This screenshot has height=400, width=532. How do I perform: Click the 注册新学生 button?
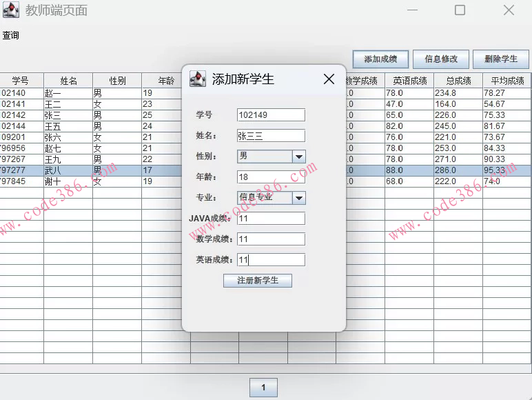click(258, 281)
